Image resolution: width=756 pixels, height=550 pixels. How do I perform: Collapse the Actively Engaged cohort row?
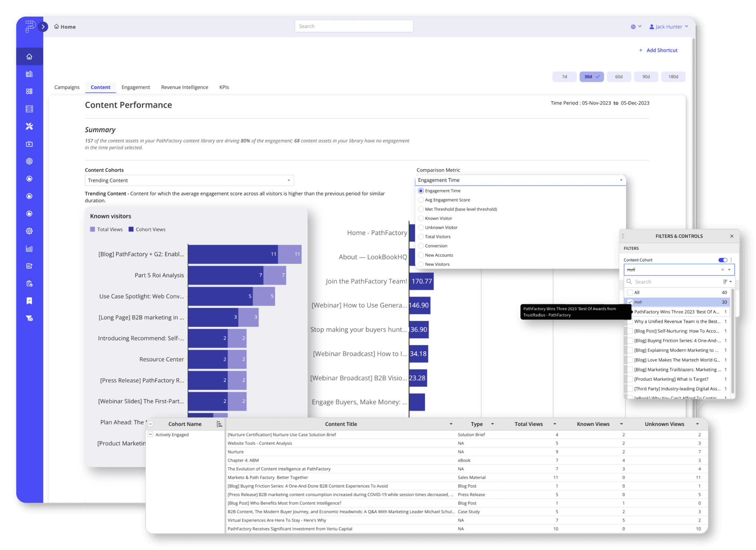[150, 434]
